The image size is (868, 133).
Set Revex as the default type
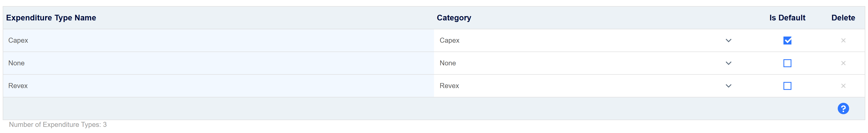[787, 86]
